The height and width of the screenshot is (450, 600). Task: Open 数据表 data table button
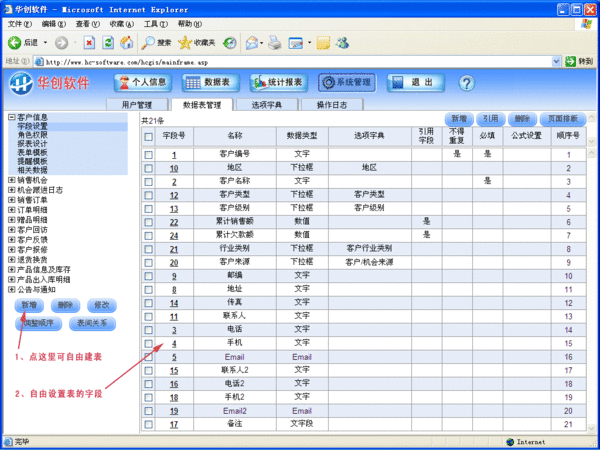click(211, 82)
